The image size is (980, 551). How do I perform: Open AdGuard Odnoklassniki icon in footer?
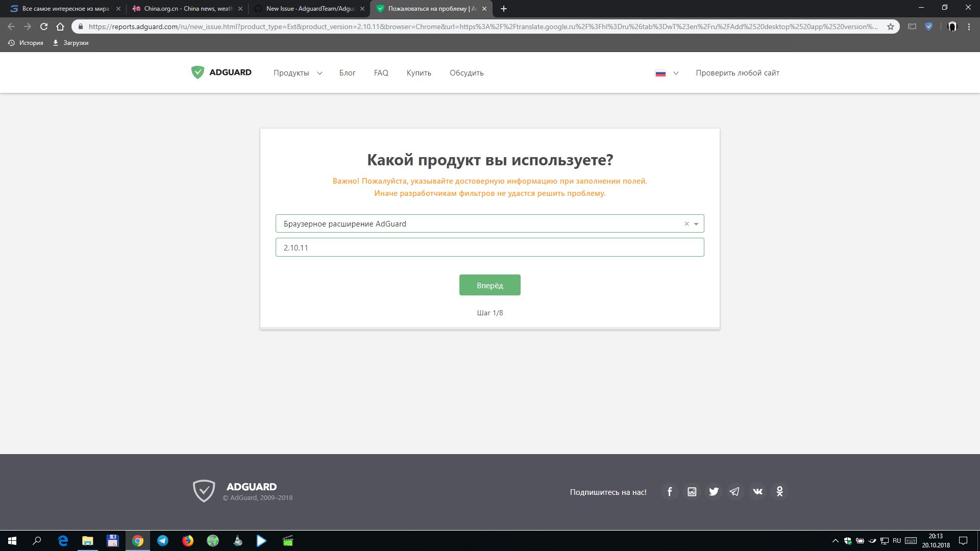pyautogui.click(x=779, y=492)
